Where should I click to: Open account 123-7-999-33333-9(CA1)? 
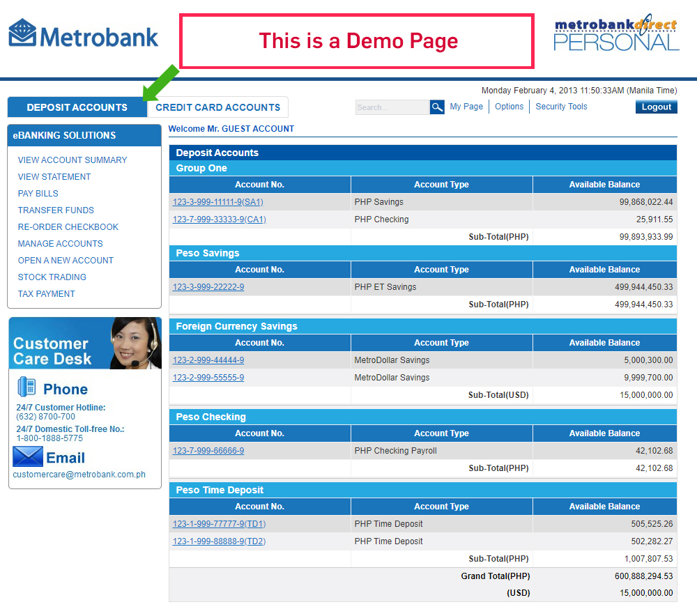click(219, 219)
